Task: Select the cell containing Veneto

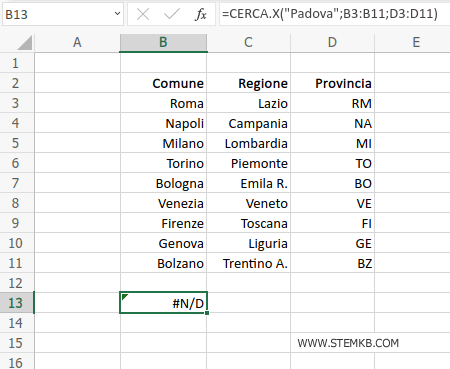Action: pyautogui.click(x=249, y=203)
